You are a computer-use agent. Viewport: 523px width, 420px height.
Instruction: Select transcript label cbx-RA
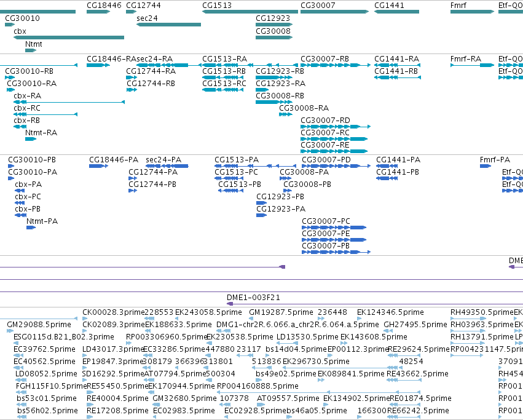[28, 96]
